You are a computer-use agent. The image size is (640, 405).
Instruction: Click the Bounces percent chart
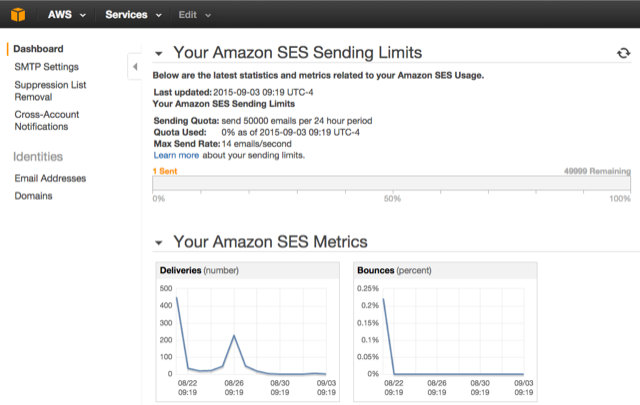[x=445, y=332]
